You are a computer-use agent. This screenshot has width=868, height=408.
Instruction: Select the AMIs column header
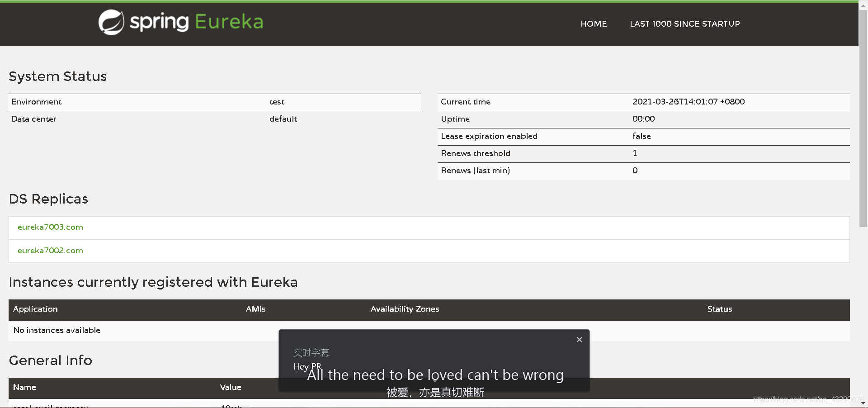point(255,309)
